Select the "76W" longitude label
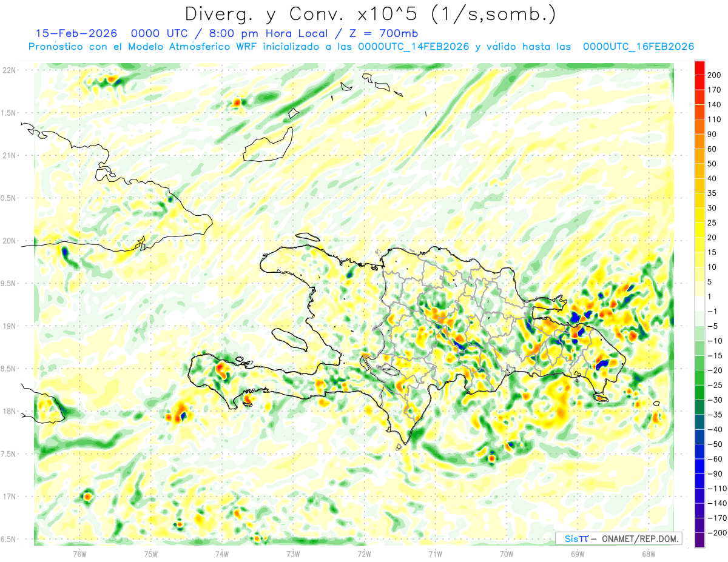Viewport: 728px width, 562px height. [x=80, y=554]
